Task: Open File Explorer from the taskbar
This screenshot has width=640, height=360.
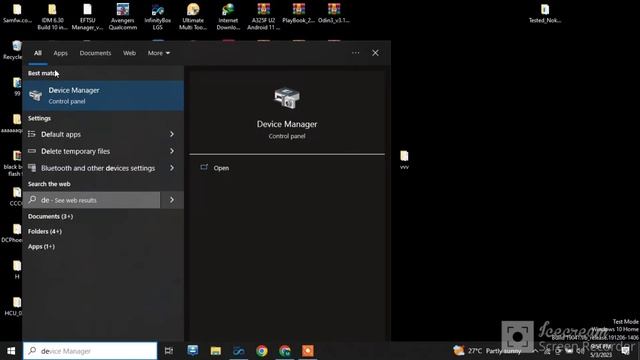Action: click(216, 351)
